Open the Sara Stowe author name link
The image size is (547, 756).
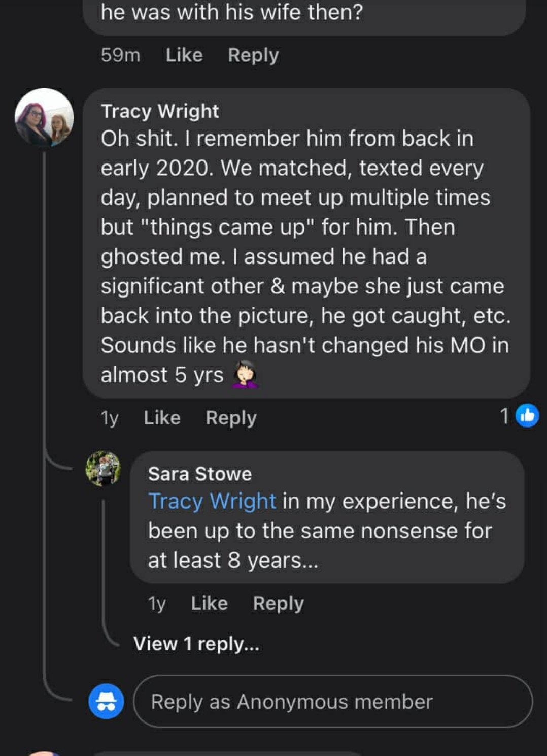coord(200,474)
